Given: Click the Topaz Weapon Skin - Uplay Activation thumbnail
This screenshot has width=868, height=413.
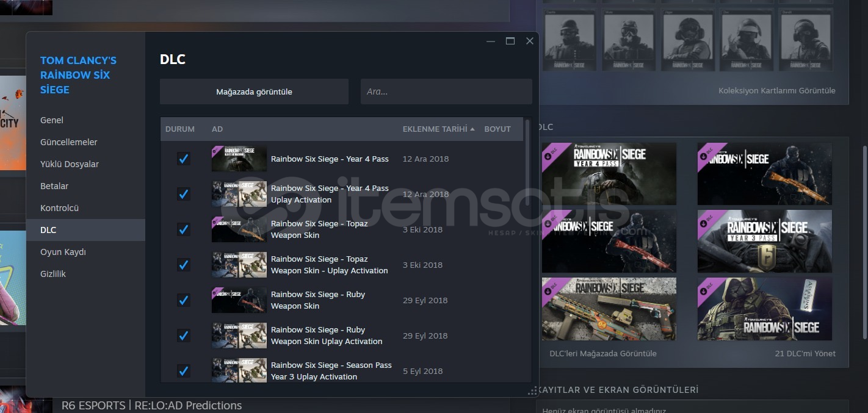Looking at the screenshot, I should tap(239, 265).
